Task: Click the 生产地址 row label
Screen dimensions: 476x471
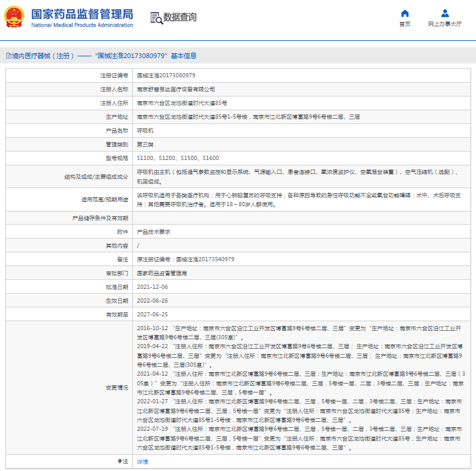Action: (x=117, y=117)
